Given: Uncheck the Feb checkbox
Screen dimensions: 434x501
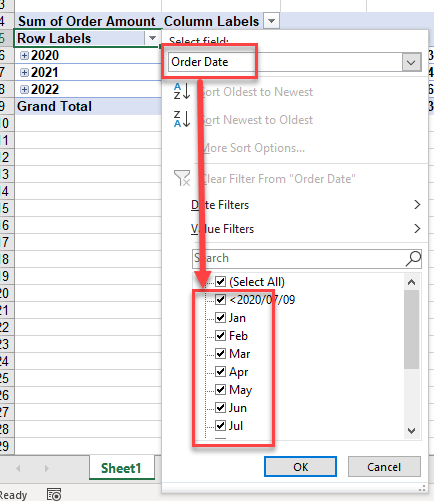Looking at the screenshot, I should click(220, 335).
